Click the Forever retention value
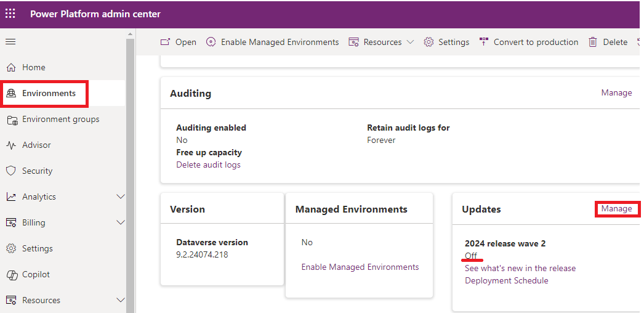The width and height of the screenshot is (644, 313). (381, 140)
